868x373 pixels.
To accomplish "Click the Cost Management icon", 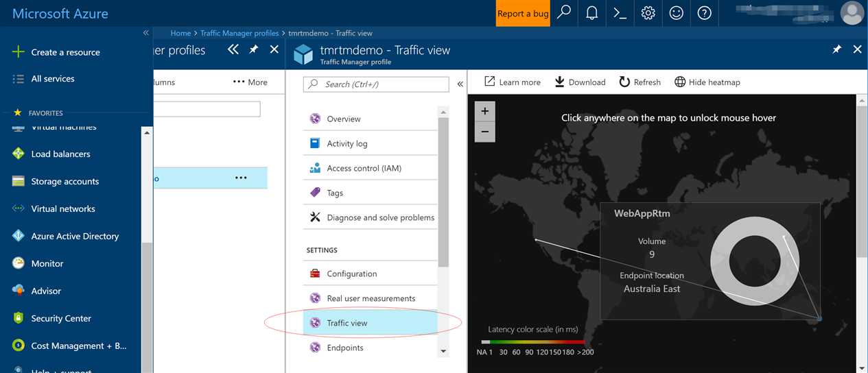I will 19,346.
